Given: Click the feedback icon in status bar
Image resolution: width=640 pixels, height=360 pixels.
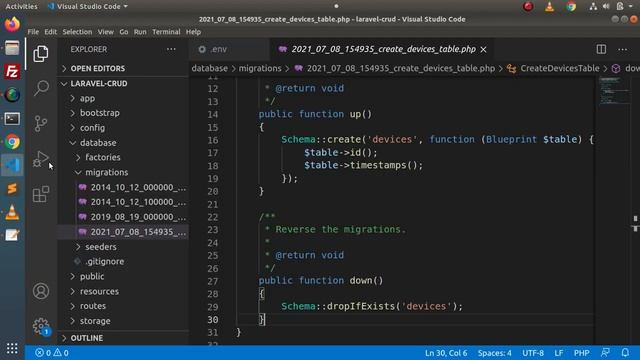Looking at the screenshot, I should point(605,353).
